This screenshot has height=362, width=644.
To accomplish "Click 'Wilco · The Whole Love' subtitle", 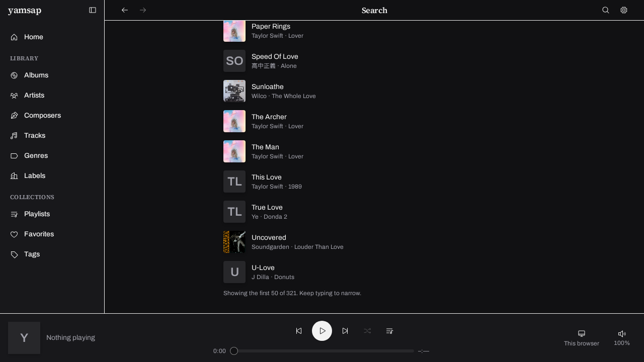I will [284, 96].
